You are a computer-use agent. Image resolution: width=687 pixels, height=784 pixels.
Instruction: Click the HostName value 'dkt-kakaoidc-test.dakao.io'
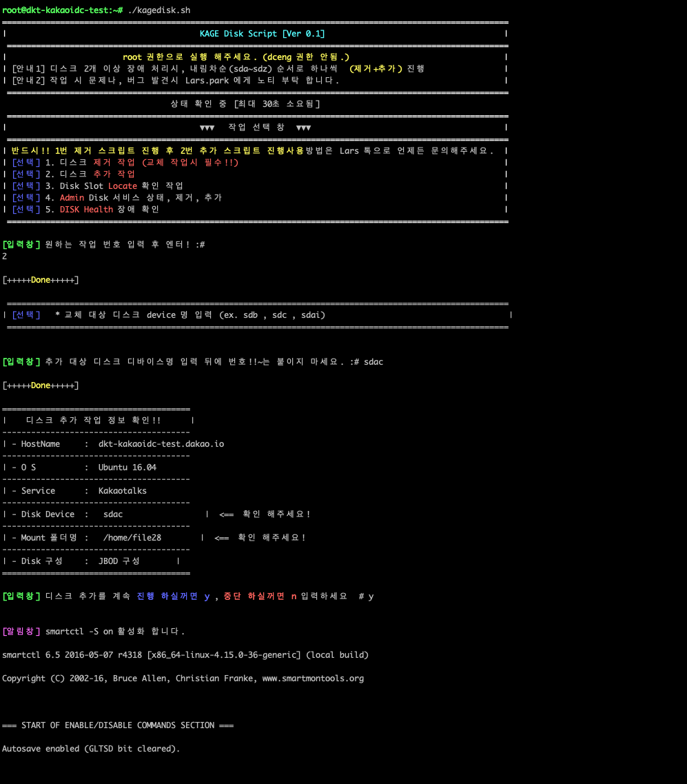pyautogui.click(x=161, y=444)
